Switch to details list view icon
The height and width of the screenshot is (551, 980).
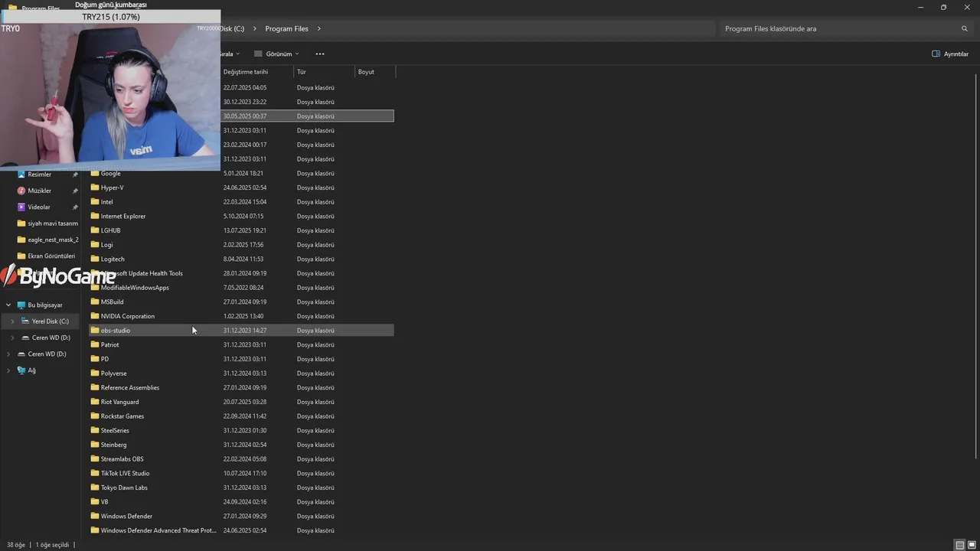click(x=959, y=545)
